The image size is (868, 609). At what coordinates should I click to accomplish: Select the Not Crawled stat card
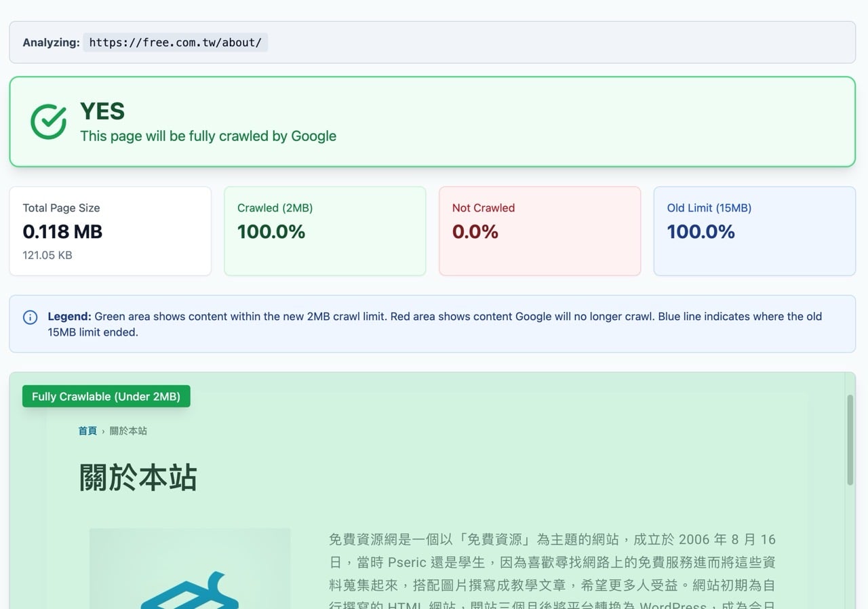click(540, 231)
